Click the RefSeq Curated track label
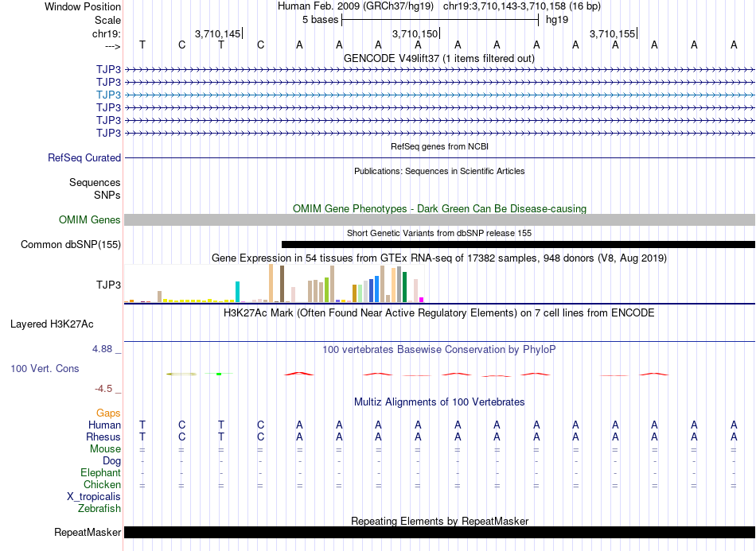756x551 pixels. click(x=84, y=157)
